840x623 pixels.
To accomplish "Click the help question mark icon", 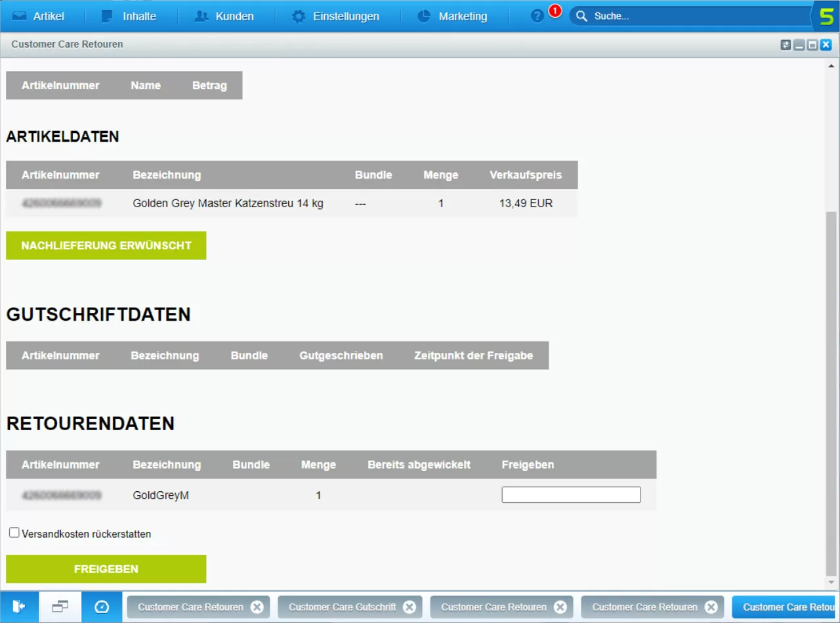I will point(537,16).
